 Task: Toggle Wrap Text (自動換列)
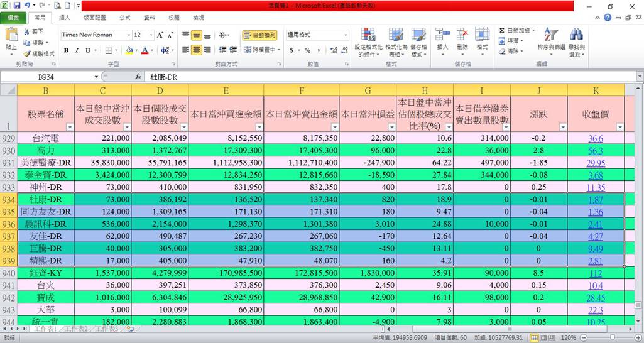(x=259, y=35)
